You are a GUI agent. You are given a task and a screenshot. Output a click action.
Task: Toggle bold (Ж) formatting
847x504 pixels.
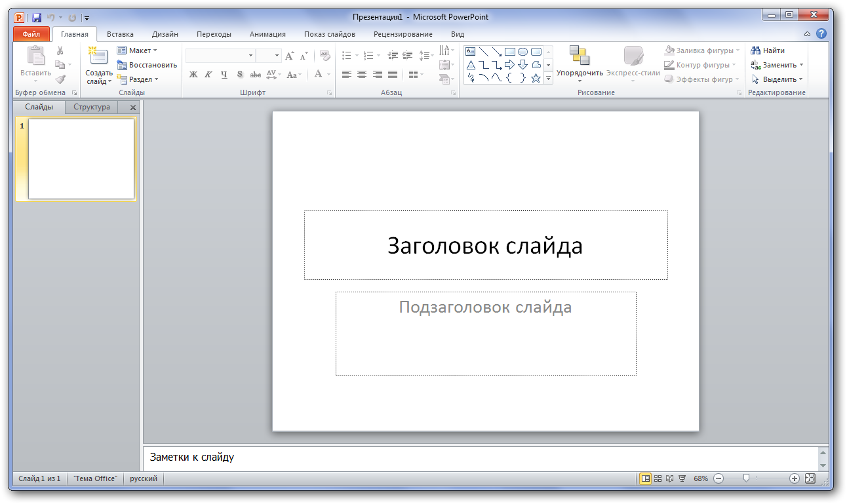pyautogui.click(x=193, y=75)
